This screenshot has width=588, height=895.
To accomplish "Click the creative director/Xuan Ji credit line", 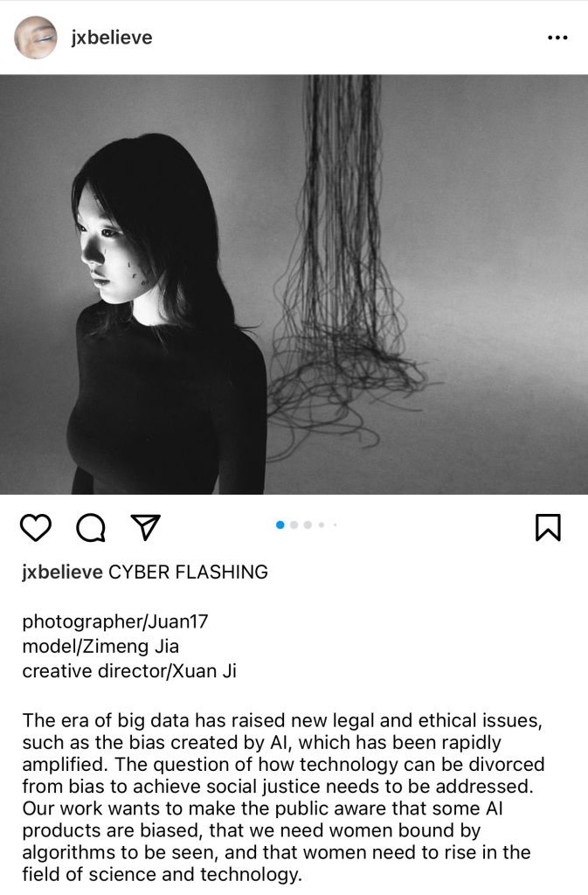I will pos(129,670).
